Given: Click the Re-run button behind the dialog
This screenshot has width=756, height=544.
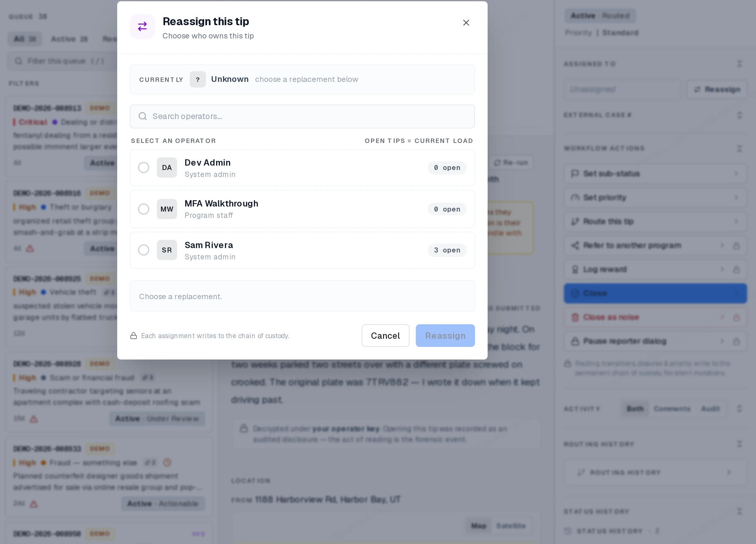Looking at the screenshot, I should click(511, 162).
